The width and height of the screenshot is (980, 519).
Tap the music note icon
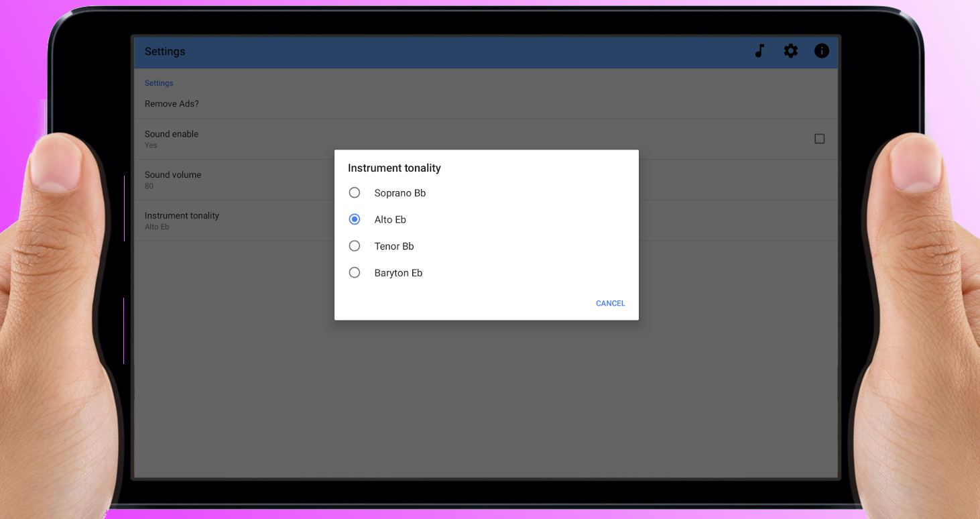pos(759,51)
